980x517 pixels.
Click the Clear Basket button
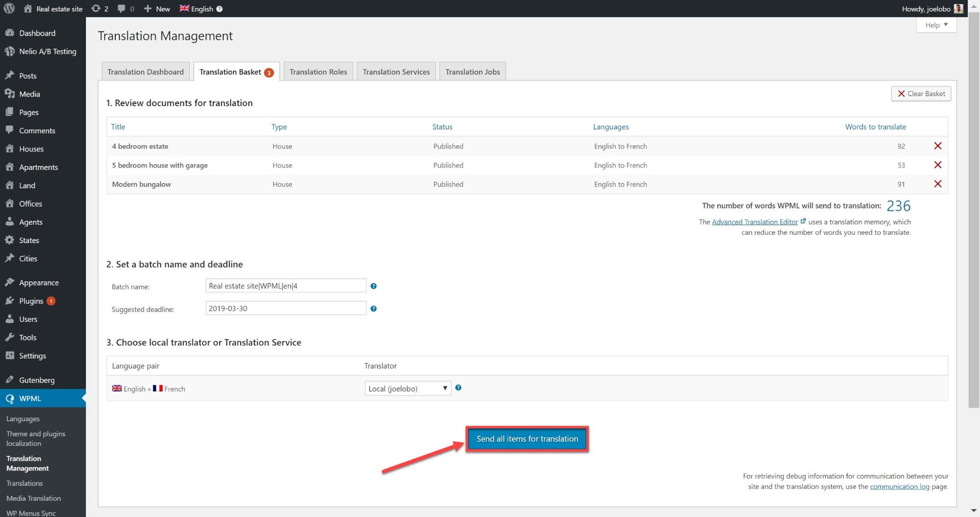(921, 94)
